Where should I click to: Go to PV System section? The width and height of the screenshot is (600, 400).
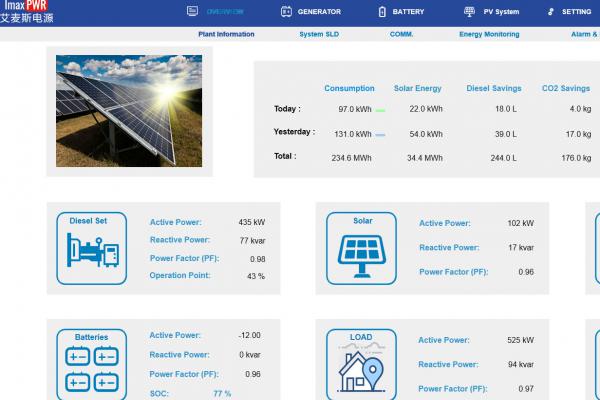coord(501,12)
